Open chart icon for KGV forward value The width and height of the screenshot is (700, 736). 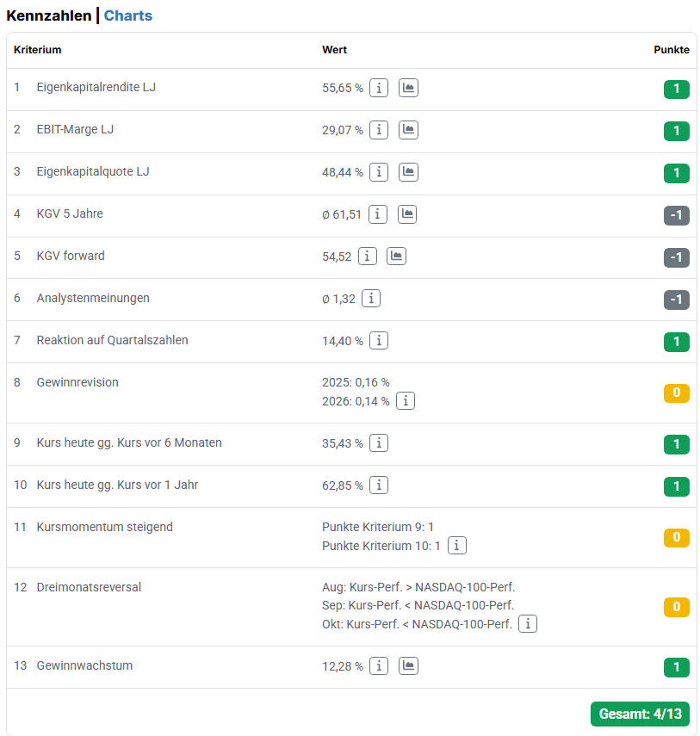[x=396, y=257]
